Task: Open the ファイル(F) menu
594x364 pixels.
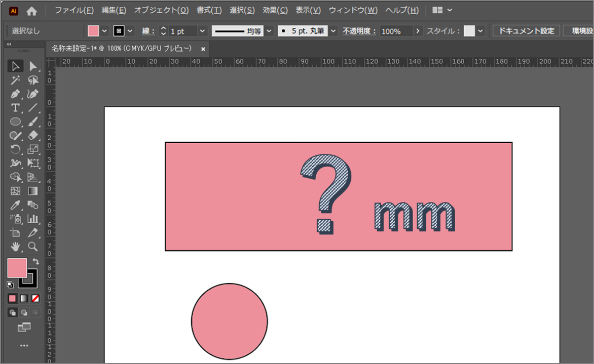Action: pyautogui.click(x=74, y=10)
